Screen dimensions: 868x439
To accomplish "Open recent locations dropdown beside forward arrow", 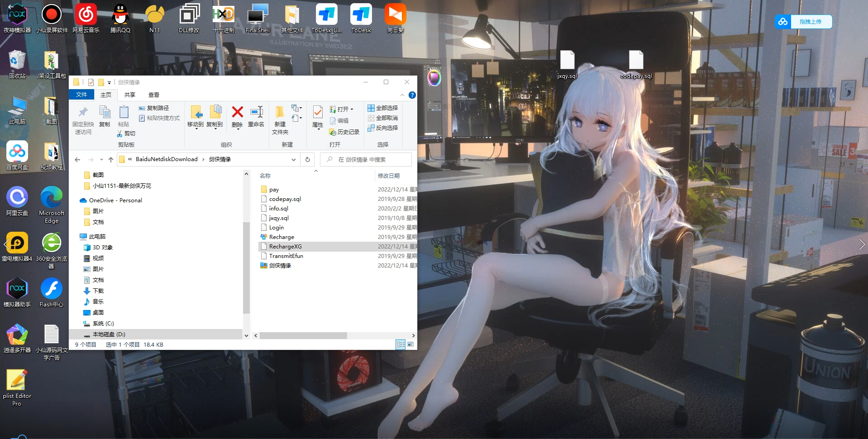I will (101, 159).
